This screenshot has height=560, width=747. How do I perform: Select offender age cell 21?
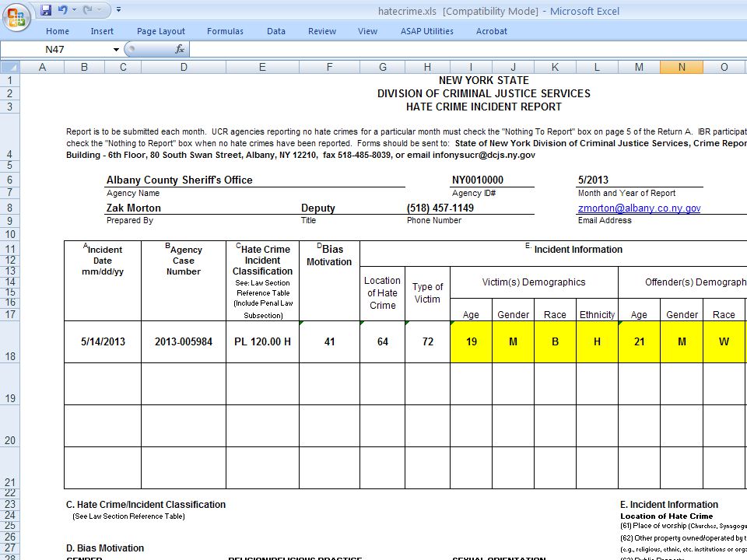click(639, 342)
